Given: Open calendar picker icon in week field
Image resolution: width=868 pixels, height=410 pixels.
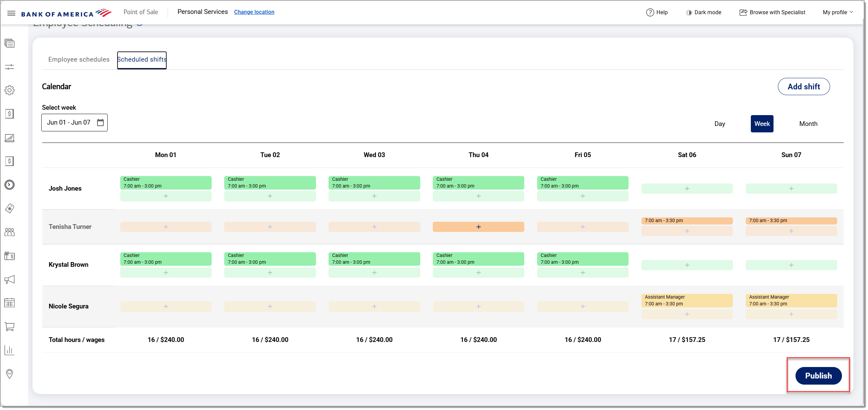Looking at the screenshot, I should pos(100,122).
